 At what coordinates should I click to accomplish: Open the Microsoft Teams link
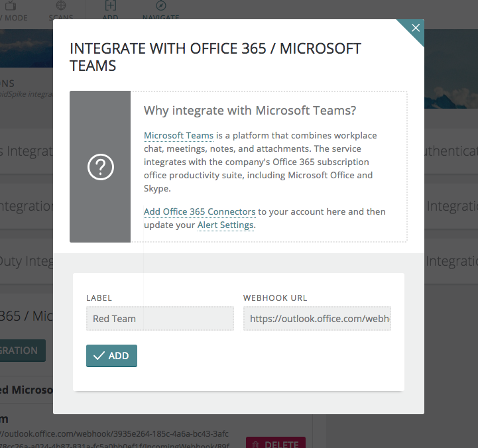point(178,135)
